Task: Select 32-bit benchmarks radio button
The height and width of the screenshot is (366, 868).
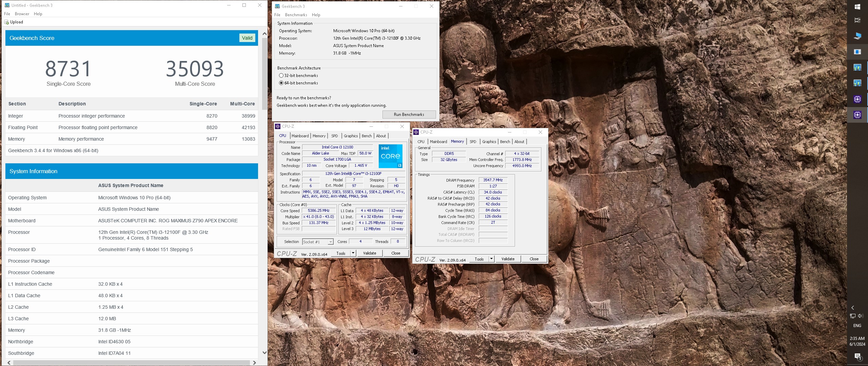Action: pos(281,76)
